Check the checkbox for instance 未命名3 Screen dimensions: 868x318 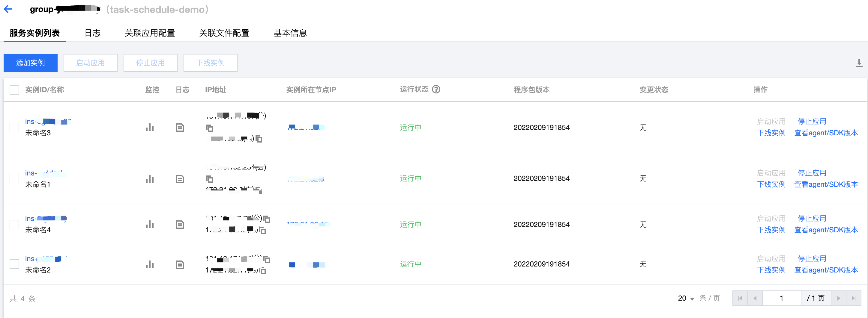click(14, 127)
